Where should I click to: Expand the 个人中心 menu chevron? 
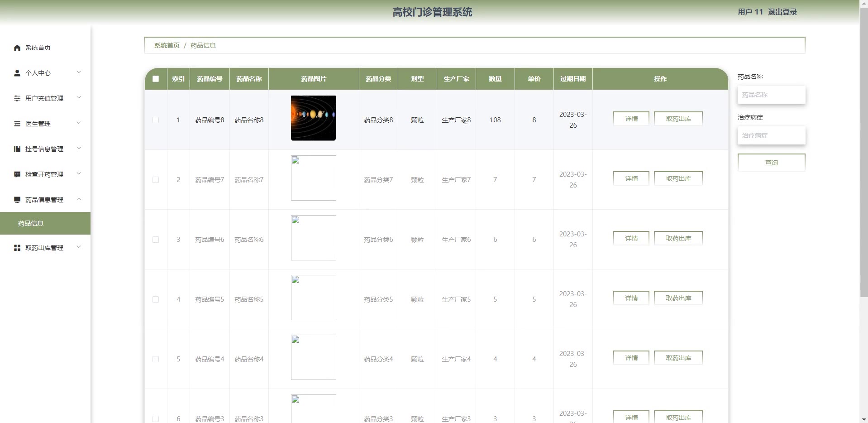[x=79, y=72]
